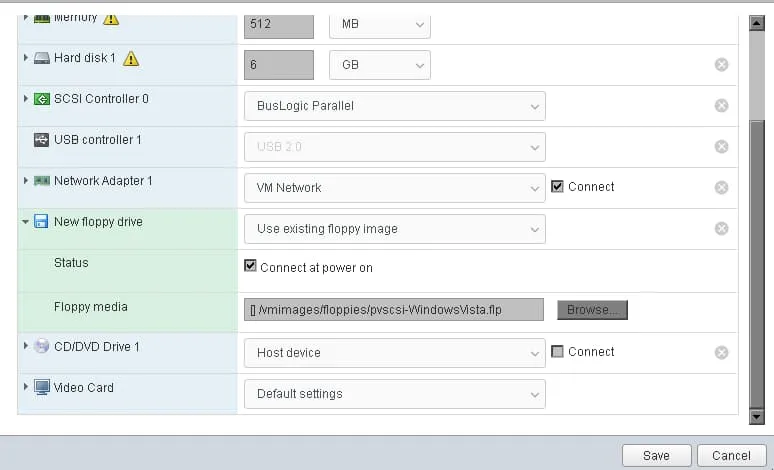Remove SCSI Controller 0 device
774x470 pixels.
point(721,106)
